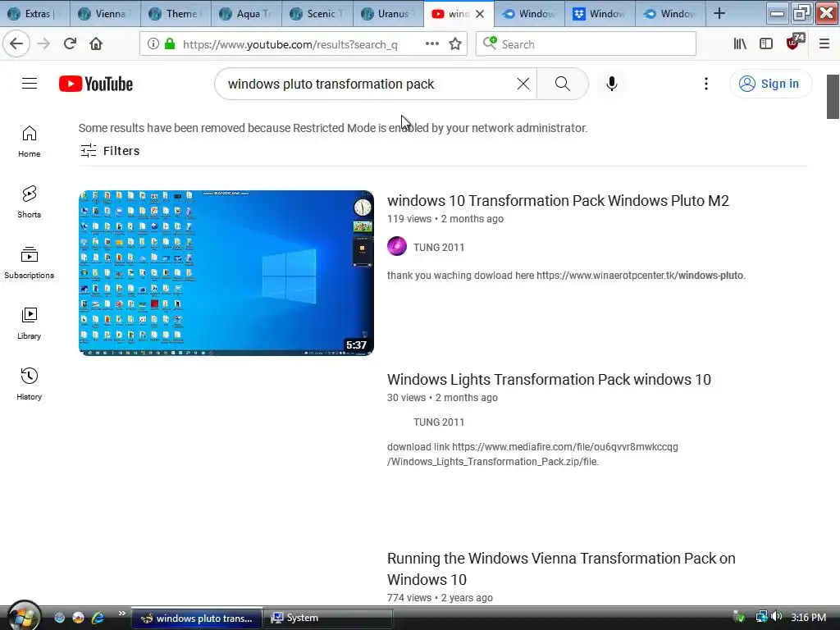Open TUNG 2011 channel name under first video
The height and width of the screenshot is (630, 840).
pos(439,248)
